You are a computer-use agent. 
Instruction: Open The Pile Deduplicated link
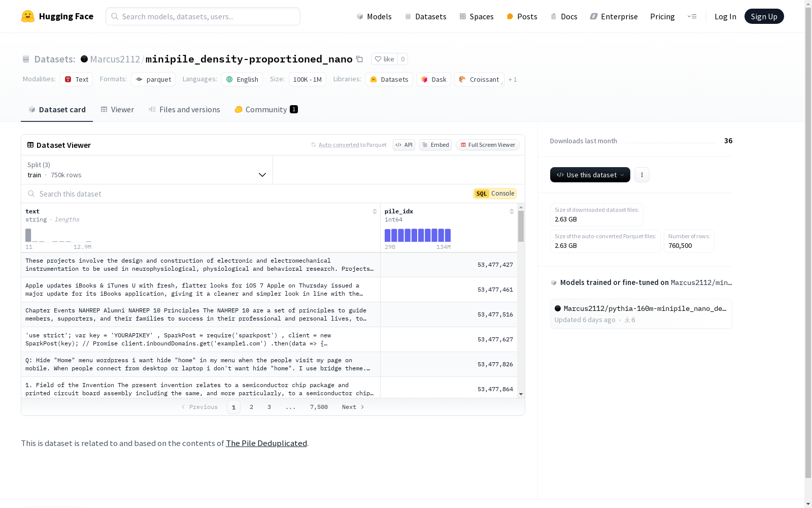point(266,443)
